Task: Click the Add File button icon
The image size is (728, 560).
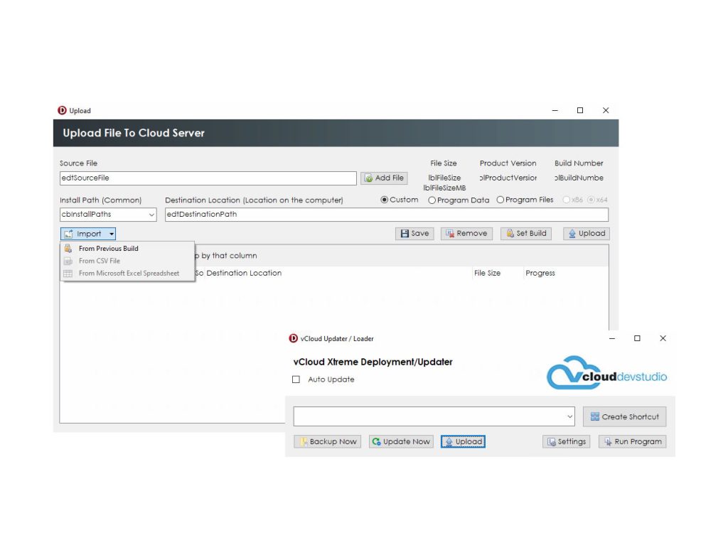Action: click(368, 178)
